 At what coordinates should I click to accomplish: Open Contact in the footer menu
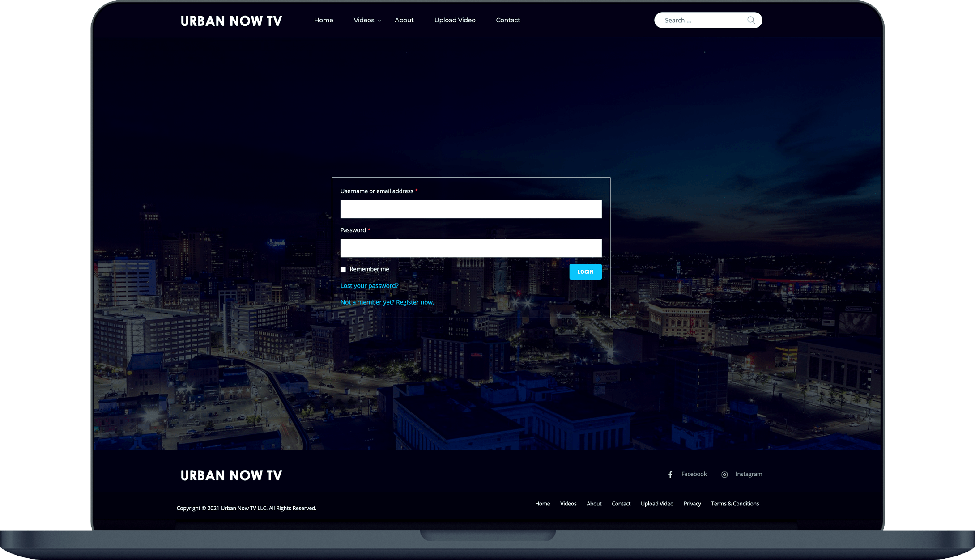(621, 504)
